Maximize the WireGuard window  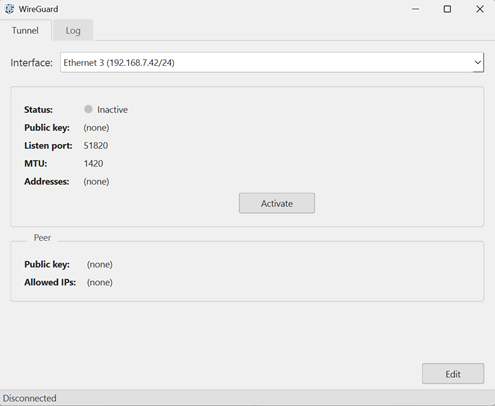[x=447, y=9]
